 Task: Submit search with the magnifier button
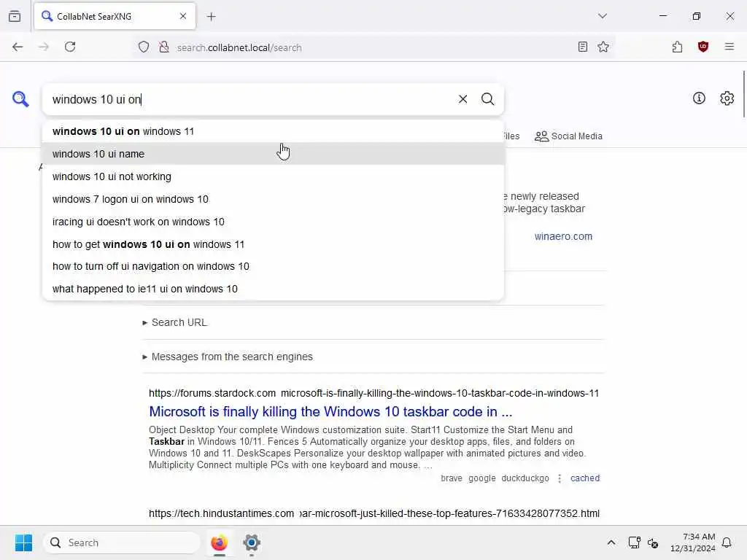pos(487,99)
